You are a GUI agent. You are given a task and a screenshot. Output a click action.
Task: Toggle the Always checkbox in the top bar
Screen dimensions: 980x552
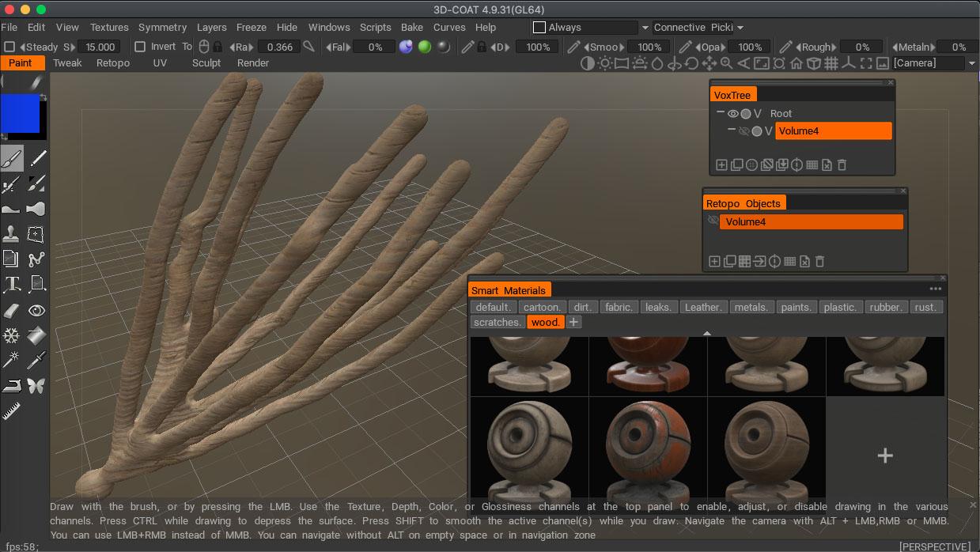(539, 26)
